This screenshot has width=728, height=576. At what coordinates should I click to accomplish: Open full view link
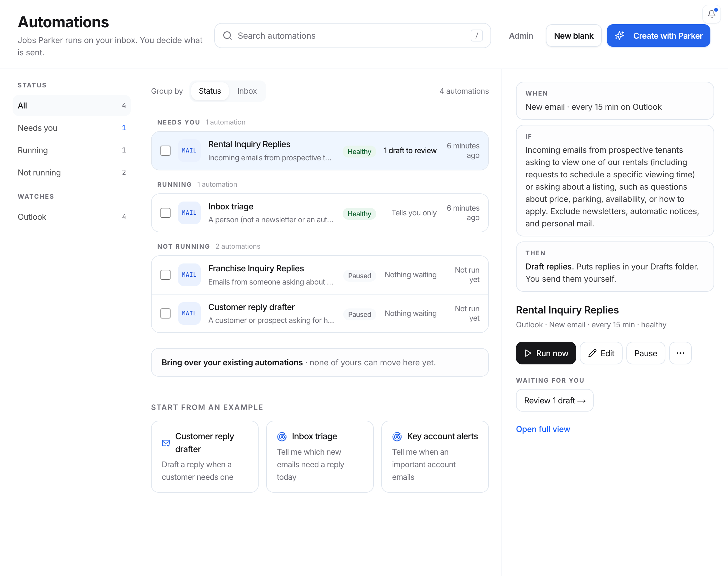tap(543, 429)
